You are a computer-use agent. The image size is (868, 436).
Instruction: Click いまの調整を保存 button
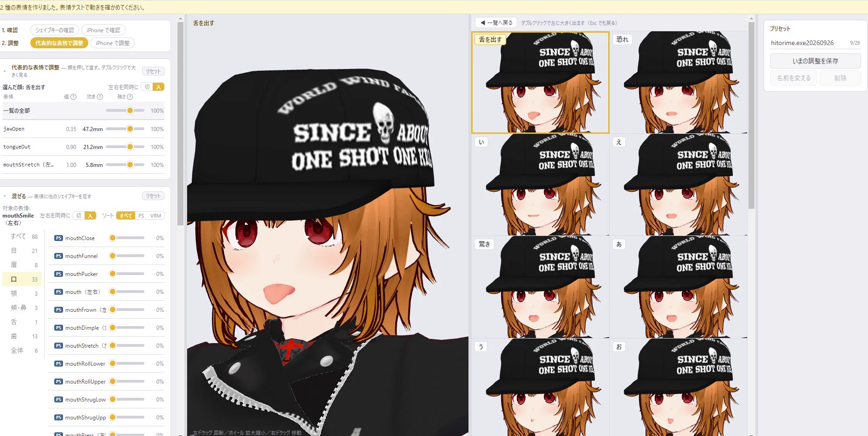[x=815, y=61]
